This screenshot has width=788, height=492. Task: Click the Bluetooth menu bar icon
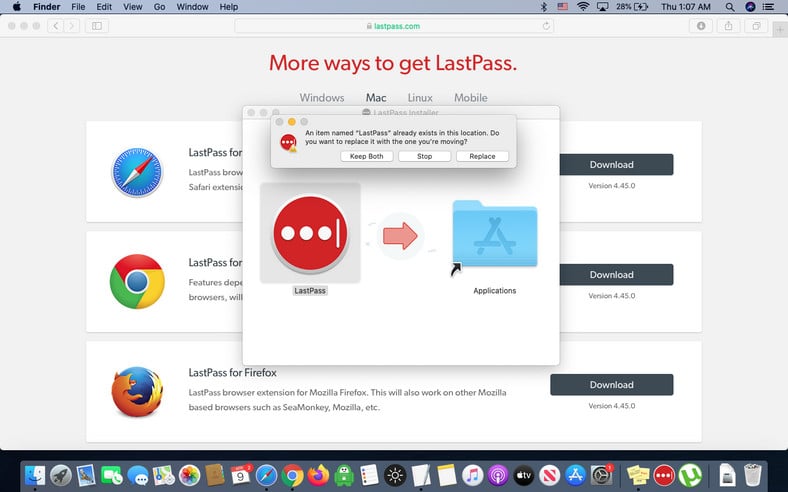coord(543,7)
